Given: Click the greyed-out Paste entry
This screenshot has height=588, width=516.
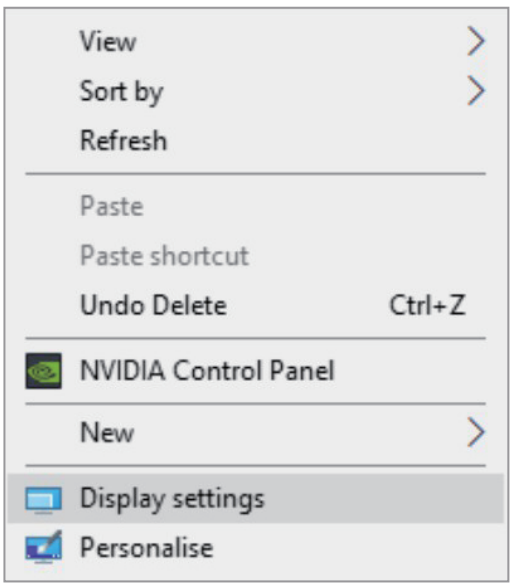Looking at the screenshot, I should click(255, 206).
